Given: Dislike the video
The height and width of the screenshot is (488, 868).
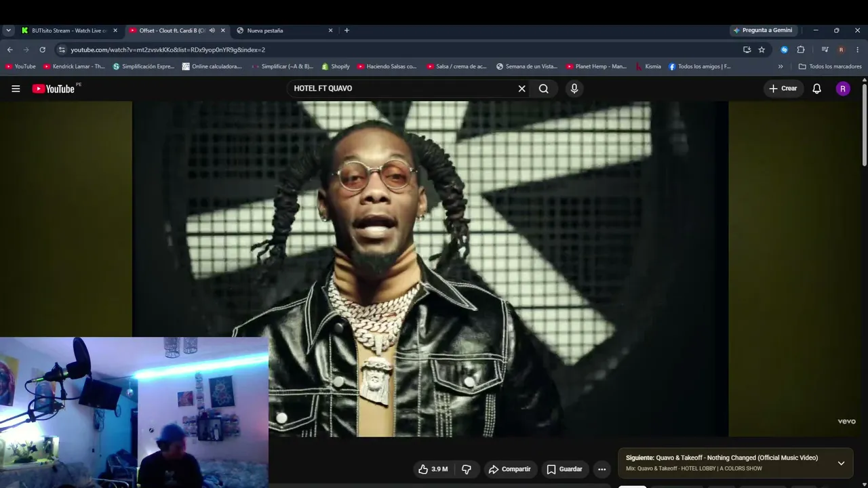Looking at the screenshot, I should point(467,469).
